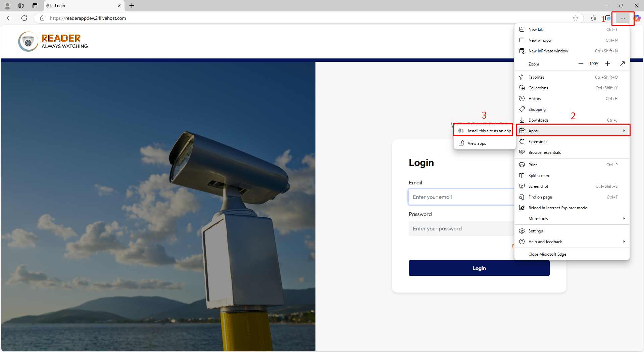
Task: Open the favorites list toolbar icon
Action: click(593, 18)
